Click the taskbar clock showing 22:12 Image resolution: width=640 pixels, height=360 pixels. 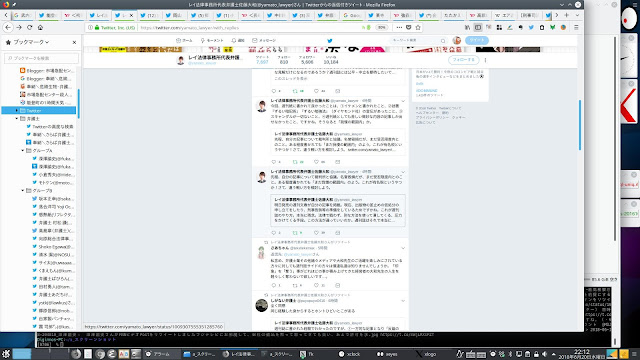click(582, 354)
